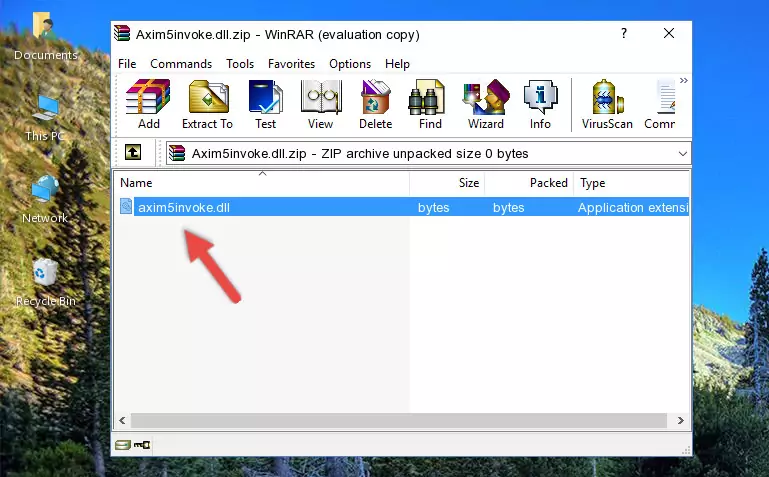769x477 pixels.
Task: Open the Find binoculars tool
Action: tap(430, 104)
